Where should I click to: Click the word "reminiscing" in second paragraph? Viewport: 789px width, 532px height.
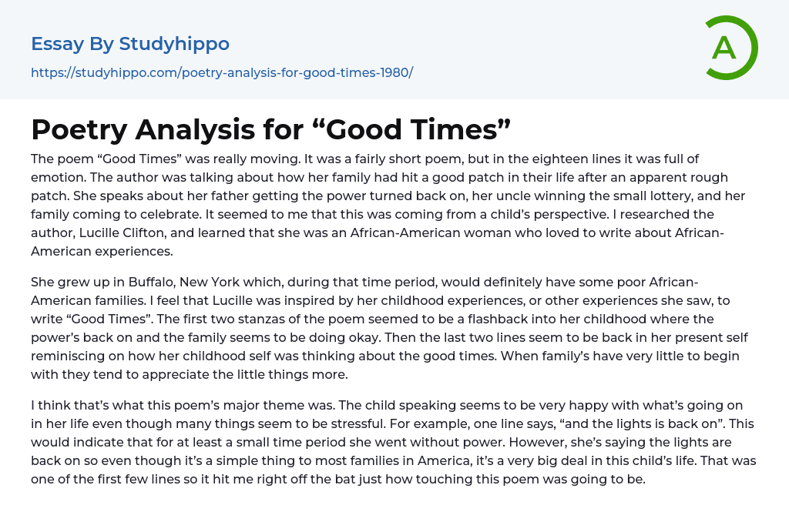(65, 356)
